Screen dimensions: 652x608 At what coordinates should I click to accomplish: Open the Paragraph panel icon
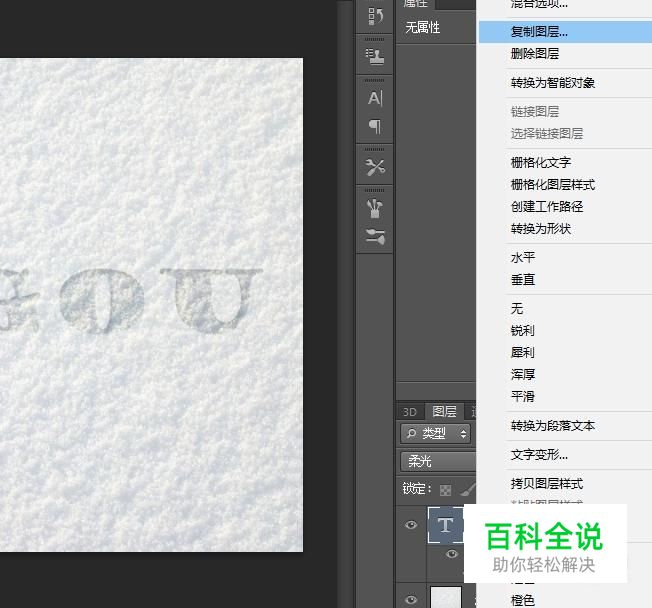[x=375, y=126]
